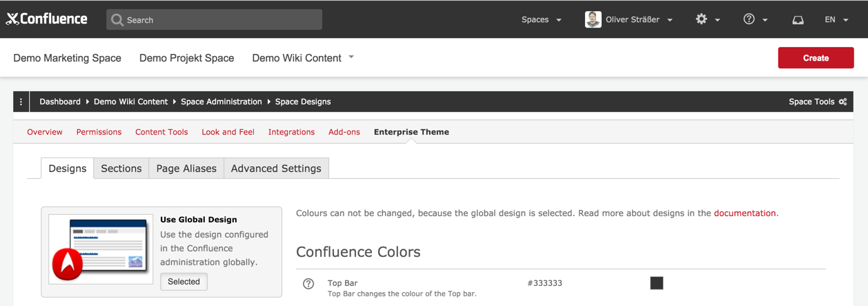Open the Advanced Settings tab
This screenshot has width=868, height=306.
click(x=276, y=168)
